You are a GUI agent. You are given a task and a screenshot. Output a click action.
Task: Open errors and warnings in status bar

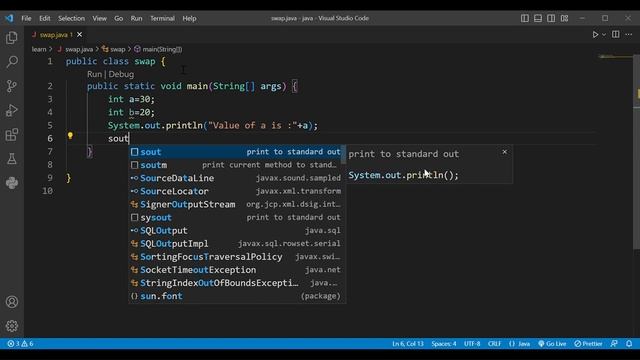tap(20, 344)
